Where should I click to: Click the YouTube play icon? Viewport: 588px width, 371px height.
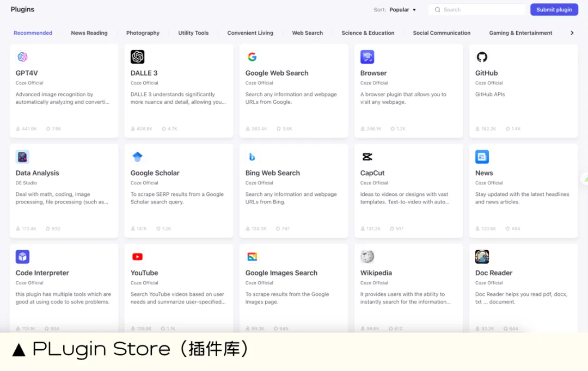point(137,257)
